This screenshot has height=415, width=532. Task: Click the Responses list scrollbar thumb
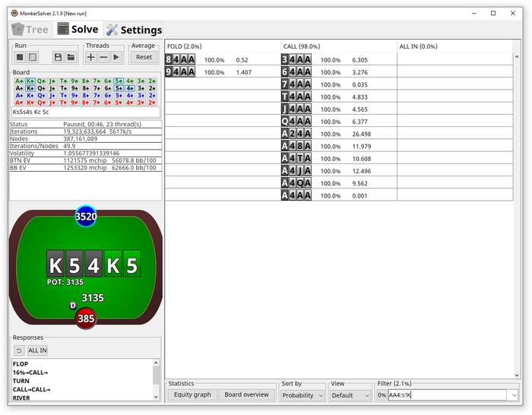point(156,375)
